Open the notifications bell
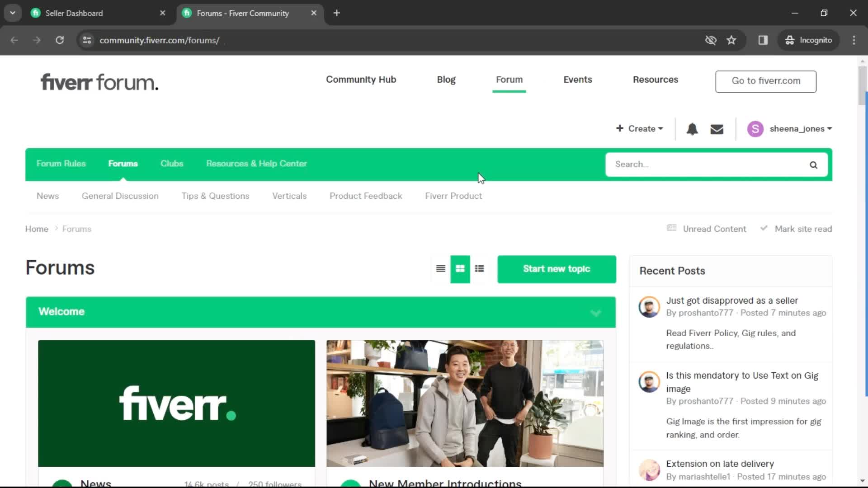The image size is (868, 488). (x=692, y=129)
